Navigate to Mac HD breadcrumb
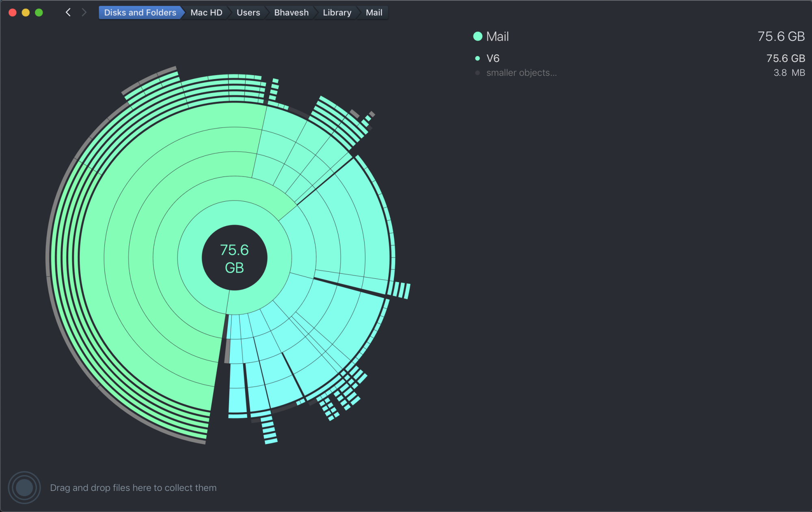Screen dimensions: 812x512 206,13
